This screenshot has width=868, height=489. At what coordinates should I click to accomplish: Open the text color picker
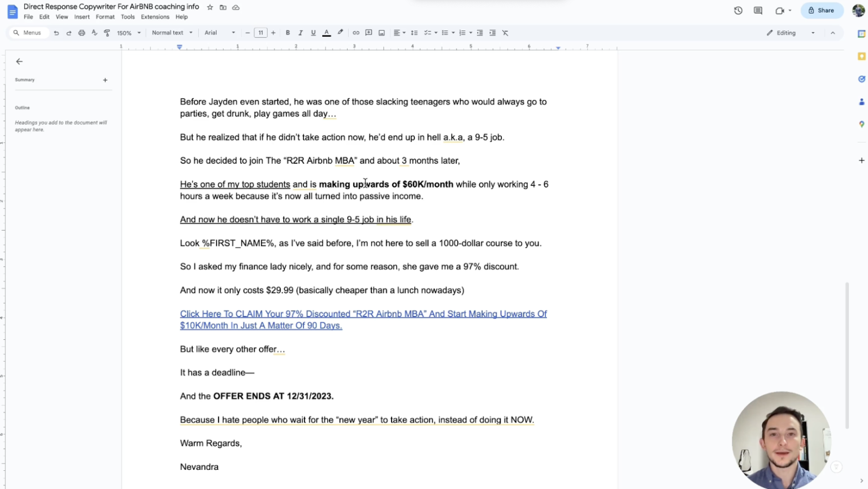(326, 32)
